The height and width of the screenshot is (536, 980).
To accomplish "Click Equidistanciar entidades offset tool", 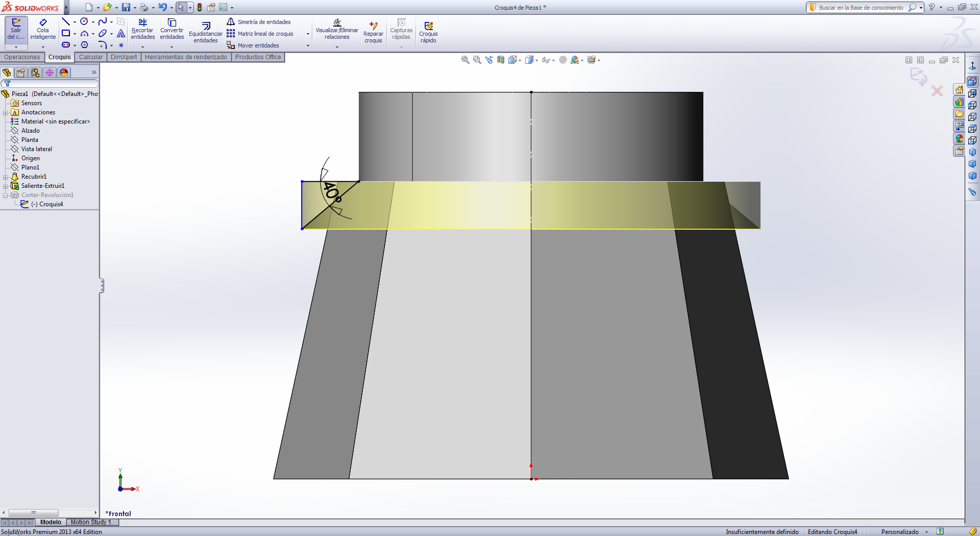I will coord(206,33).
